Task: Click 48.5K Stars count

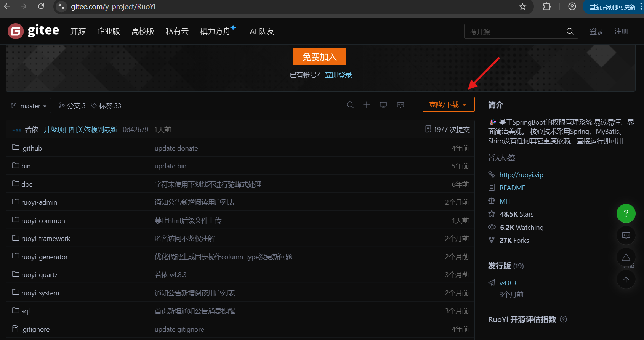Action: coord(517,214)
